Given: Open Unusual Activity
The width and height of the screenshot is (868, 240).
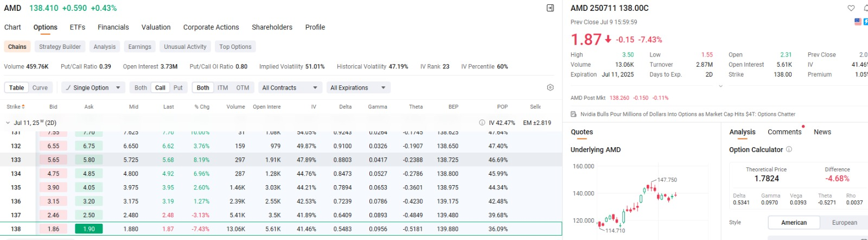Looking at the screenshot, I should click(185, 47).
